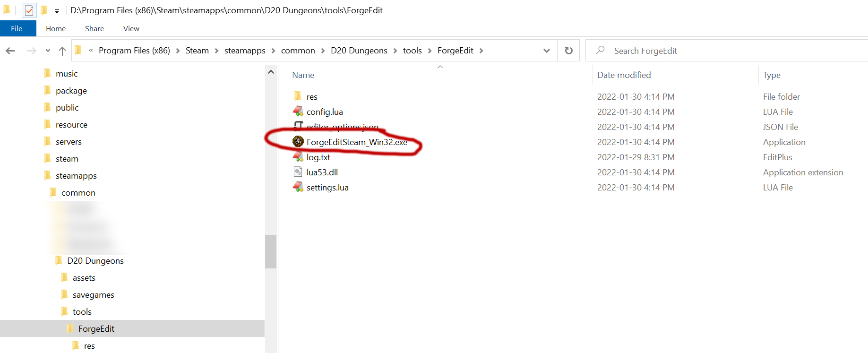Go up one folder level
868x353 pixels.
pos(62,51)
